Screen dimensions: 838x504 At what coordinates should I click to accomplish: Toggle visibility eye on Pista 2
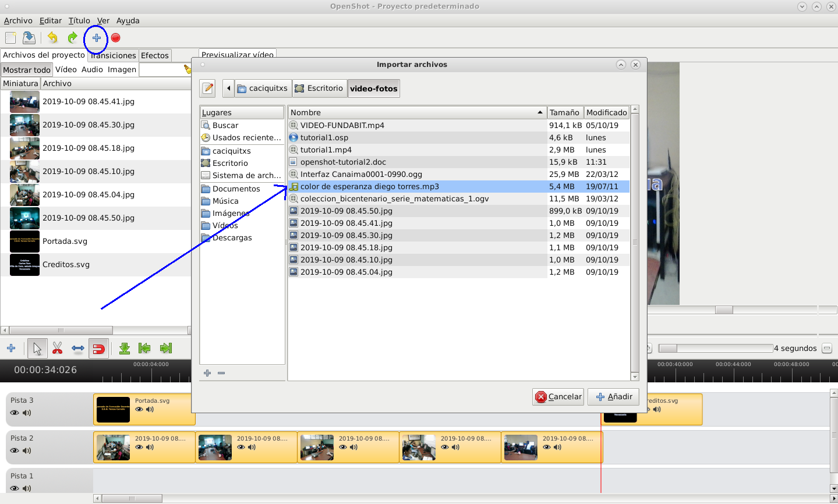15,450
